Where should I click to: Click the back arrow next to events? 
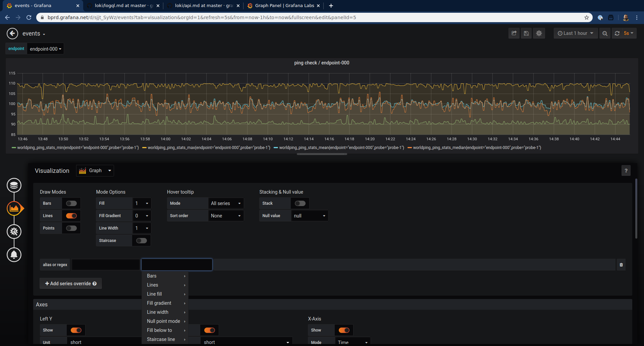click(12, 33)
